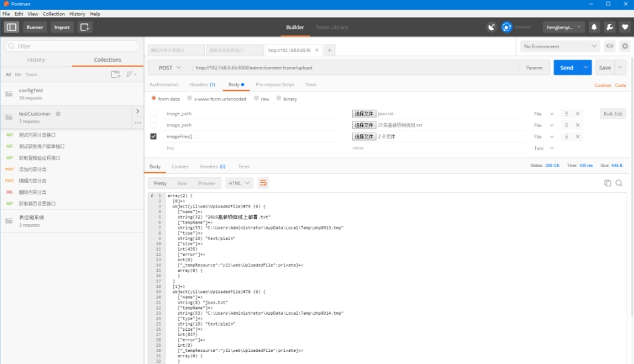Open the notifications bell
634x364 pixels.
(594, 27)
